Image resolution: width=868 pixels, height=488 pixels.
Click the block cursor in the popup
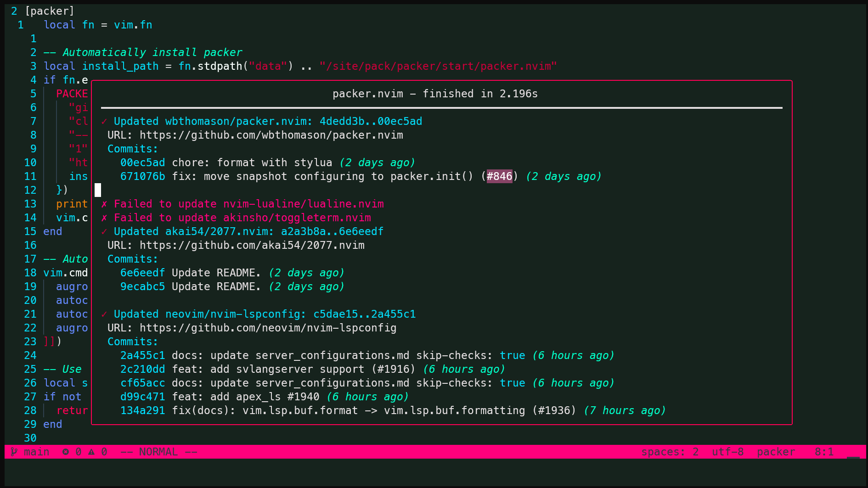point(98,190)
